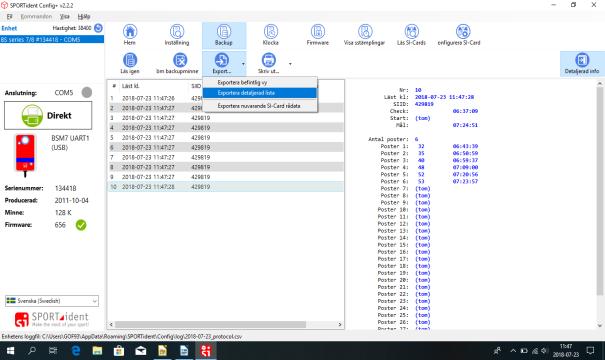Open the notification center icon
The height and width of the screenshot is (360, 605).
(x=590, y=351)
